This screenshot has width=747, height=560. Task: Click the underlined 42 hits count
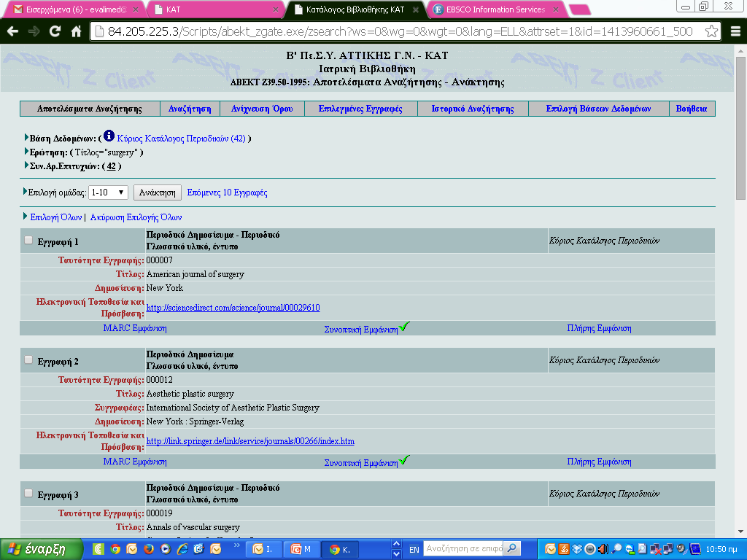111,166
